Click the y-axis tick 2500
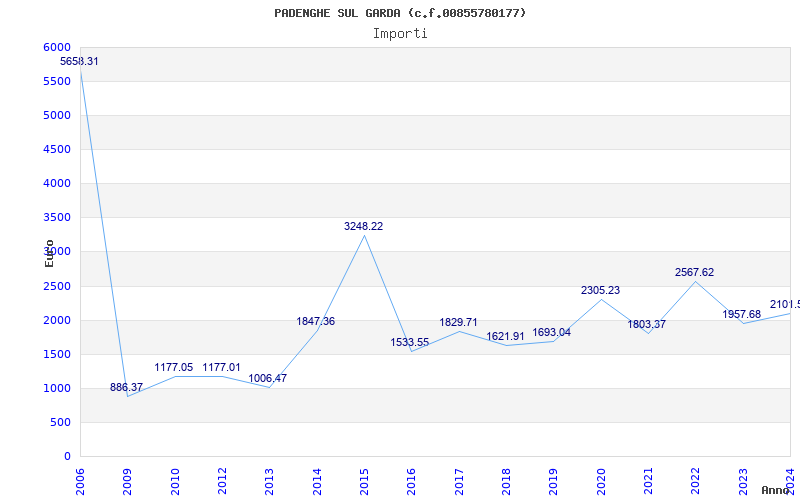The width and height of the screenshot is (800, 500). coord(57,286)
